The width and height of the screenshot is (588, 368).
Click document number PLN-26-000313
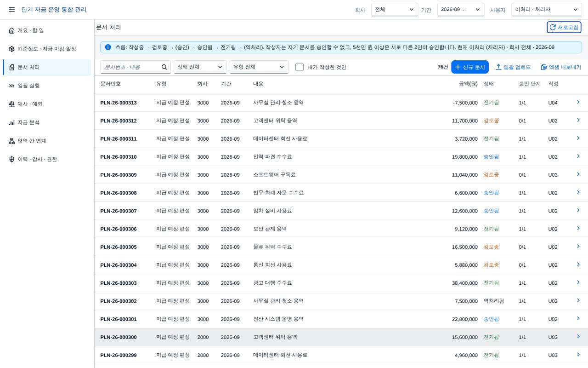119,103
